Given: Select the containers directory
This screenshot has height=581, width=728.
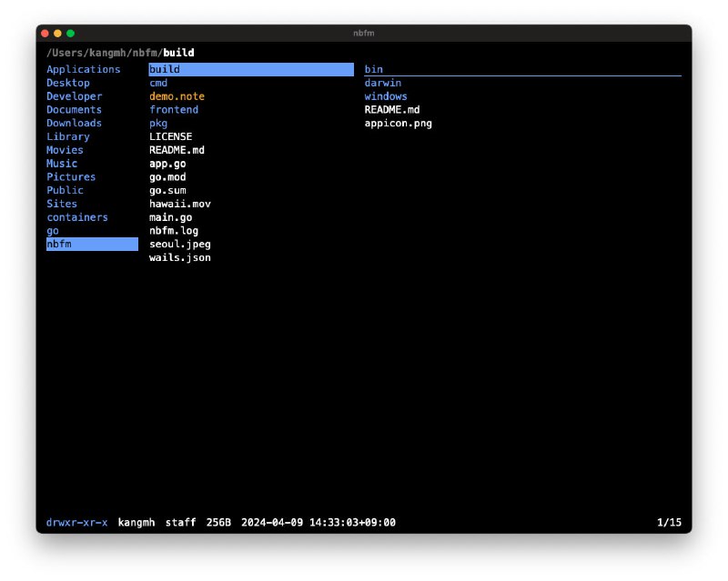Looking at the screenshot, I should [77, 217].
